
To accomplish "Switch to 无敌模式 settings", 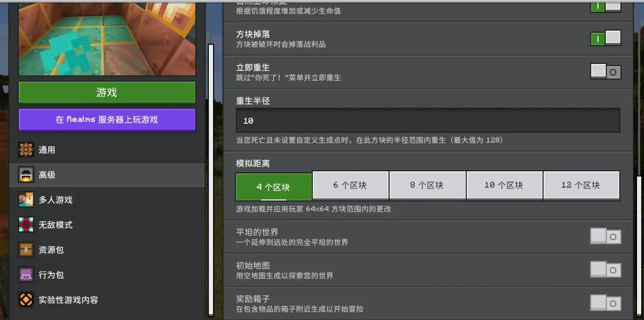I will 107,224.
